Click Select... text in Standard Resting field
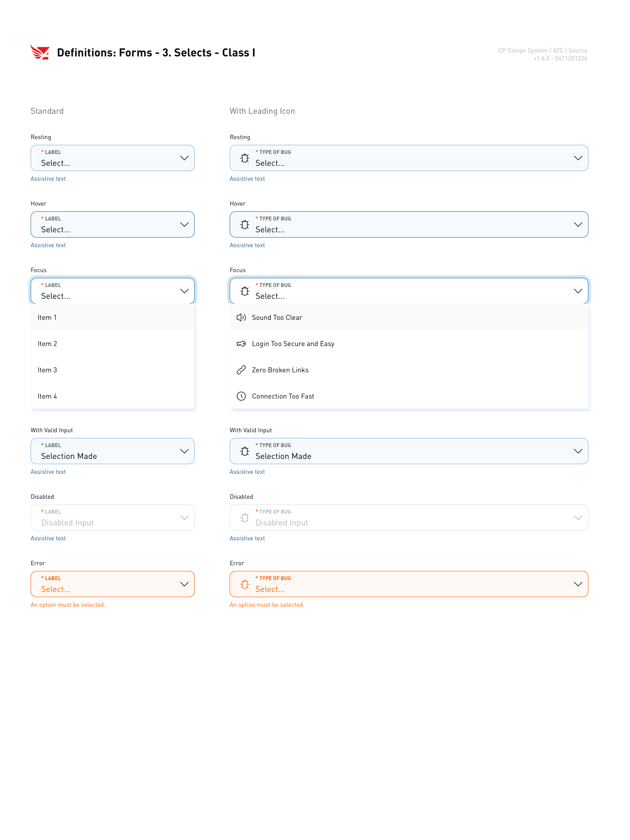The width and height of the screenshot is (630, 840). pos(56,163)
